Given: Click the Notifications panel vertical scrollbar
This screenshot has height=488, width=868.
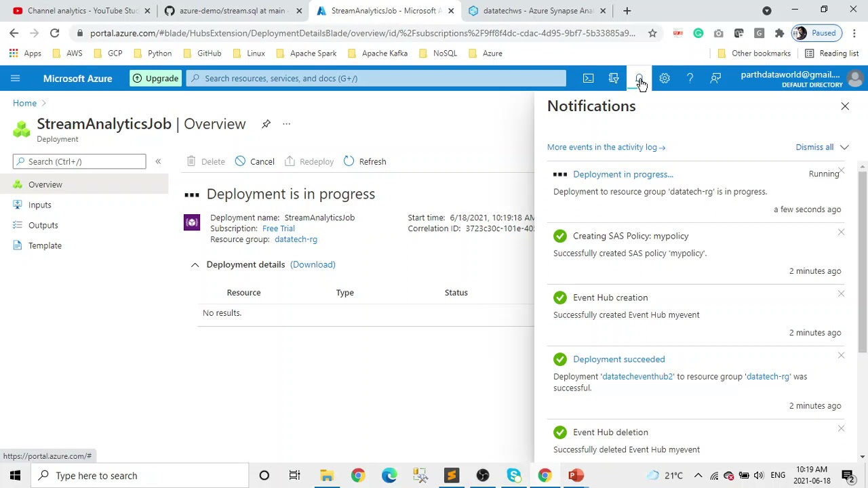Looking at the screenshot, I should (x=863, y=262).
